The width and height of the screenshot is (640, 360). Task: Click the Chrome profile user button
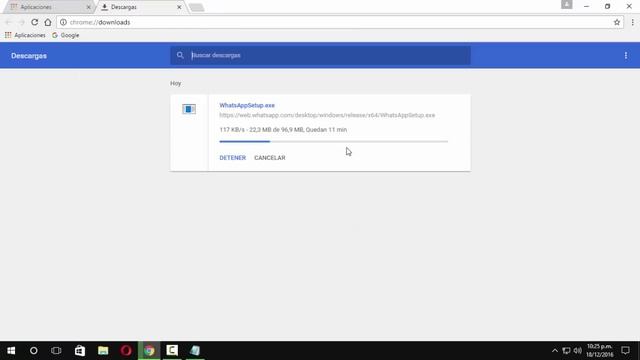[x=567, y=4]
